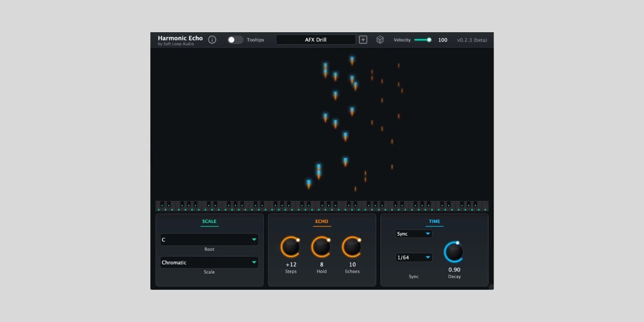Open the plugin info panel
This screenshot has width=644, height=322.
click(x=212, y=40)
